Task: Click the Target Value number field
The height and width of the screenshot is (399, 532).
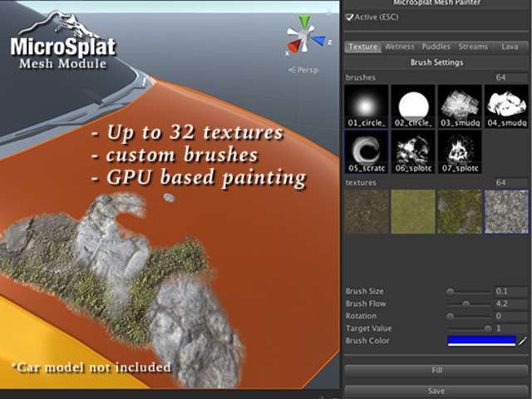Action: (511, 328)
